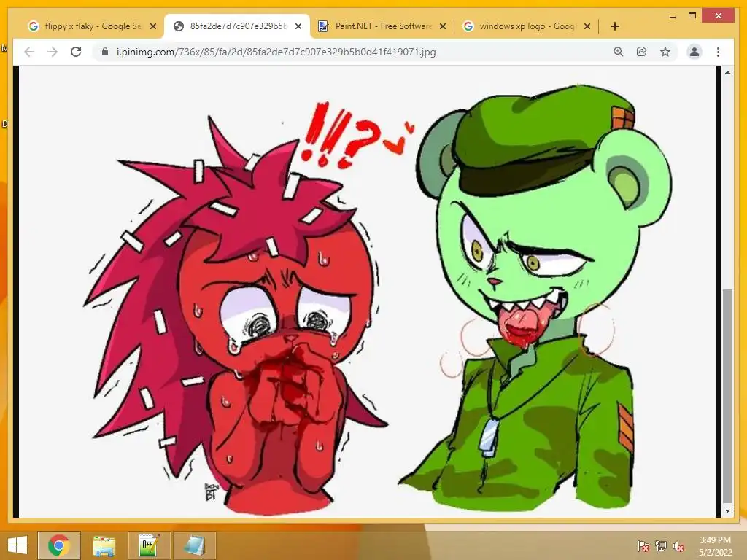Go back to previous page
The width and height of the screenshot is (747, 560).
[x=29, y=52]
